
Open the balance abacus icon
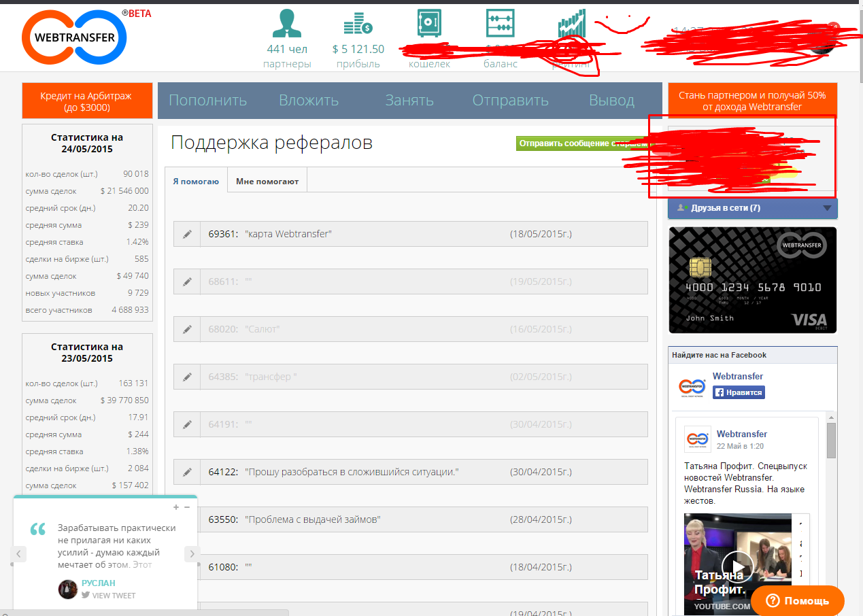coord(500,24)
